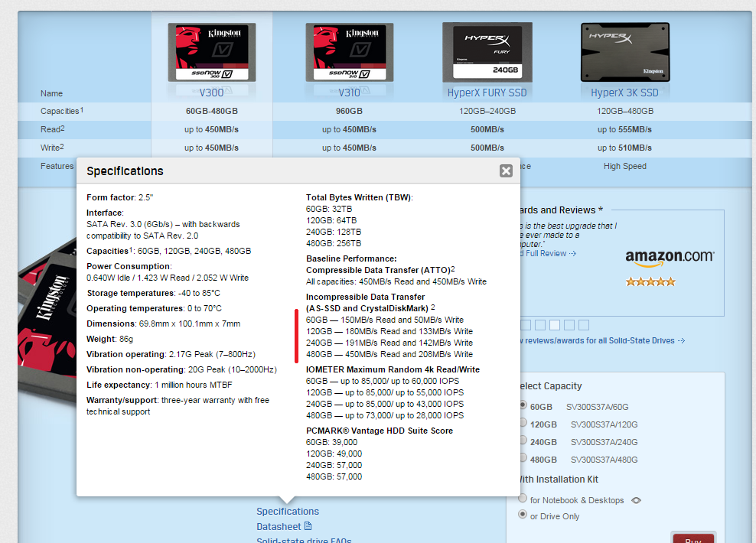
Task: Click the part number SV300S37A/120G
Action: pos(604,424)
